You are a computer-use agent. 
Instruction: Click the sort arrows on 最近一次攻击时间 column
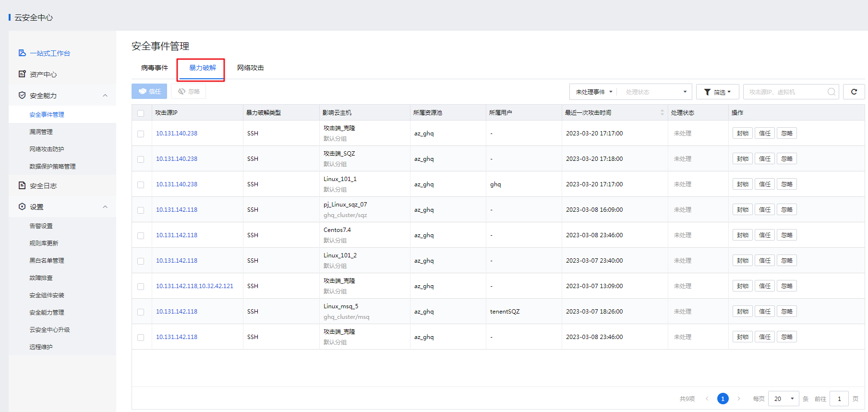pos(662,112)
